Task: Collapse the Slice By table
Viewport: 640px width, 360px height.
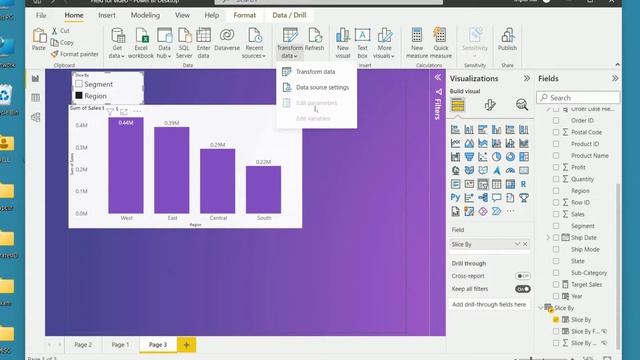Action: pyautogui.click(x=541, y=308)
